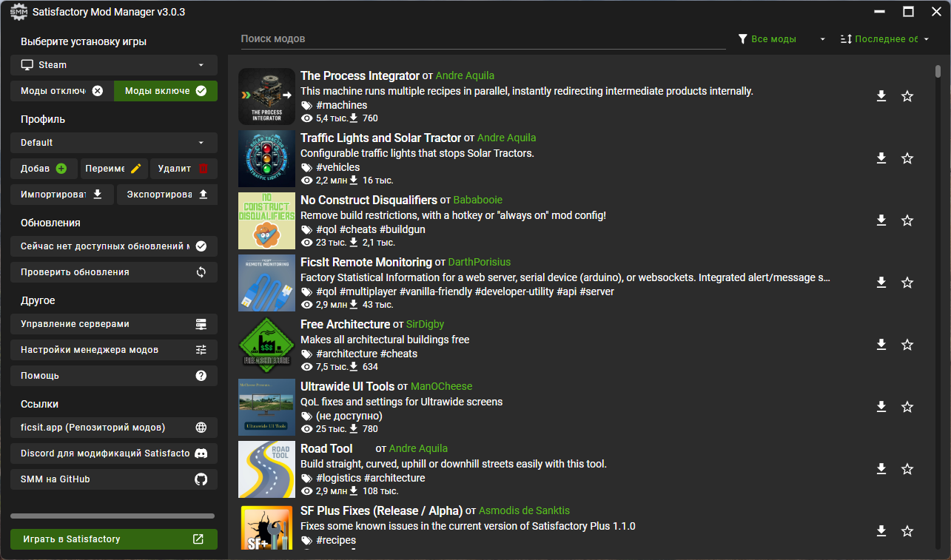The image size is (951, 560).
Task: Download the Traffic Lights and Solar Tractor mod
Action: point(881,158)
